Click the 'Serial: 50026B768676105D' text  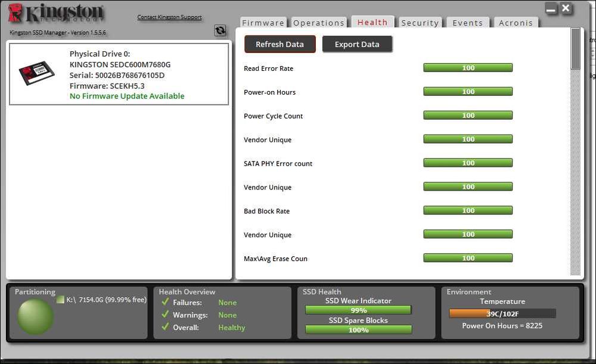point(117,75)
